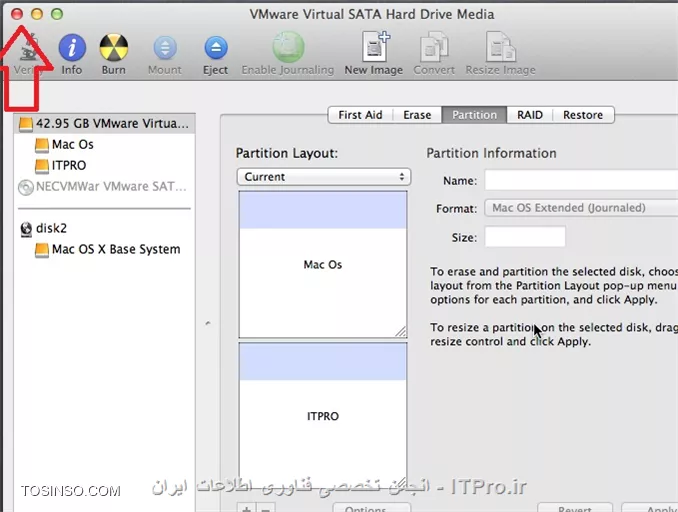Click the Resize Image toolbar icon
The height and width of the screenshot is (512, 678).
coord(500,48)
